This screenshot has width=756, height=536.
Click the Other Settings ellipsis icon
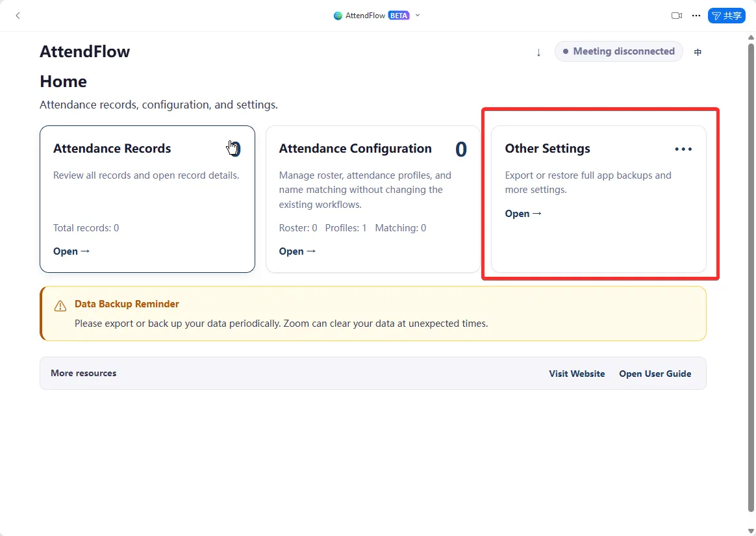(x=683, y=149)
